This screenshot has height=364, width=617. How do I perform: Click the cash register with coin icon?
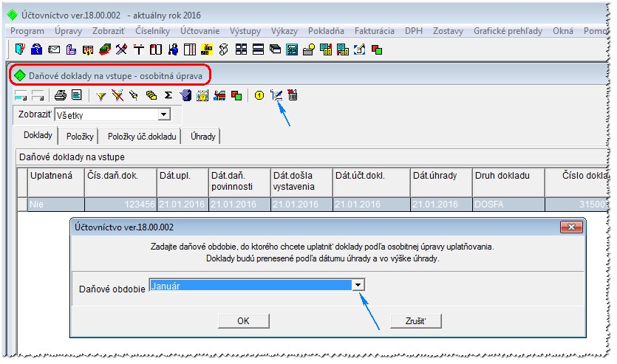tap(309, 49)
